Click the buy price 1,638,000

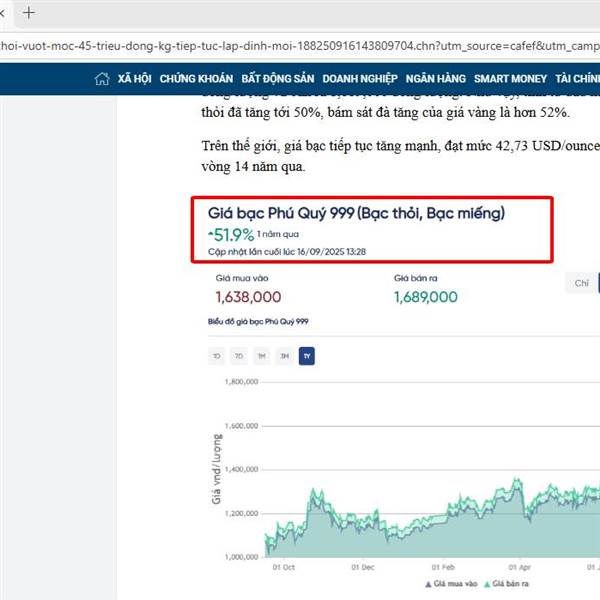tap(248, 297)
